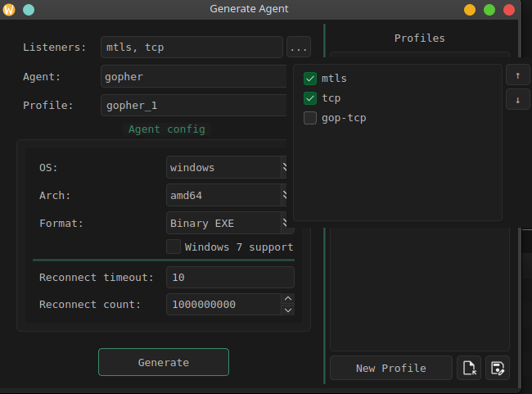Open the OS dropdown showing windows
This screenshot has height=394, width=532.
click(x=227, y=167)
